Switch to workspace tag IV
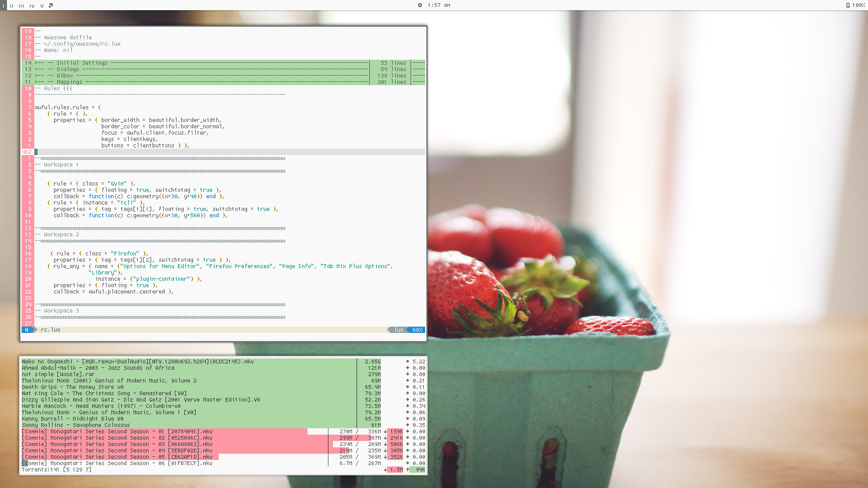 (32, 6)
